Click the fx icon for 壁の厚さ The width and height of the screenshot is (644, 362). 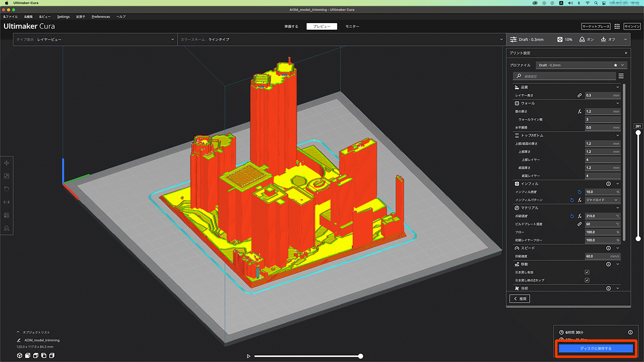[580, 111]
